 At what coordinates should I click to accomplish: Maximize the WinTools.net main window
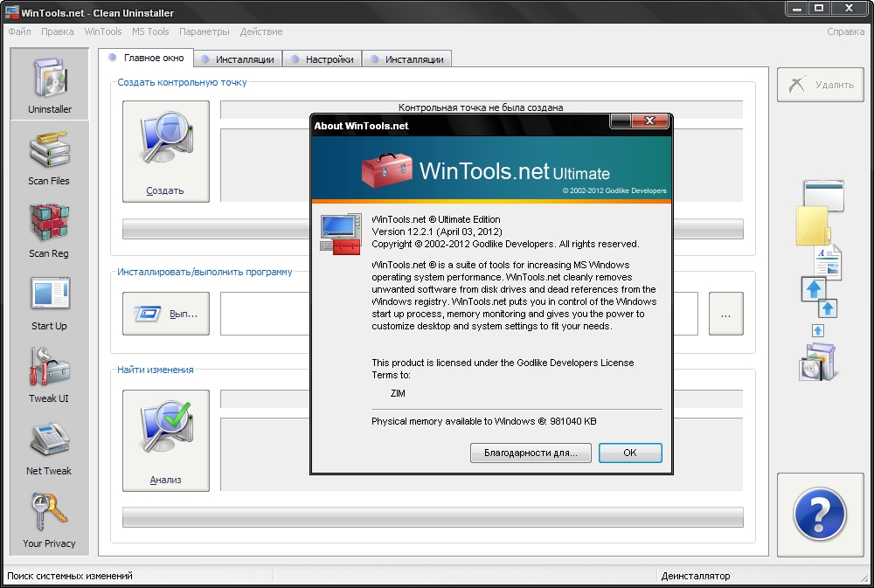pyautogui.click(x=819, y=9)
